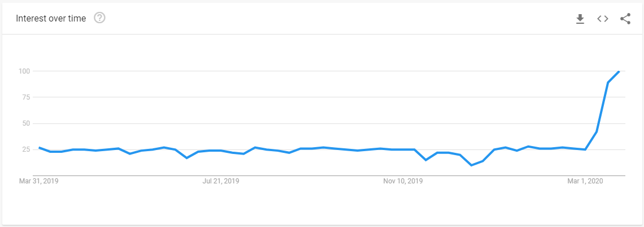This screenshot has height=227, width=644.
Task: Select the Nov 10, 2019 date label
Action: pyautogui.click(x=402, y=181)
